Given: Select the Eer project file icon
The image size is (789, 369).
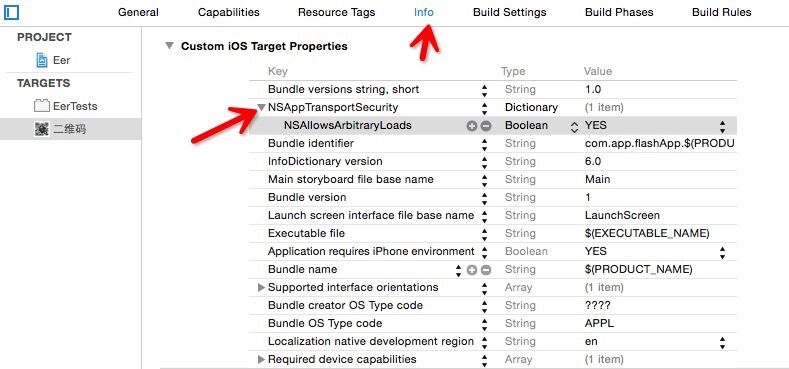Looking at the screenshot, I should [x=42, y=60].
